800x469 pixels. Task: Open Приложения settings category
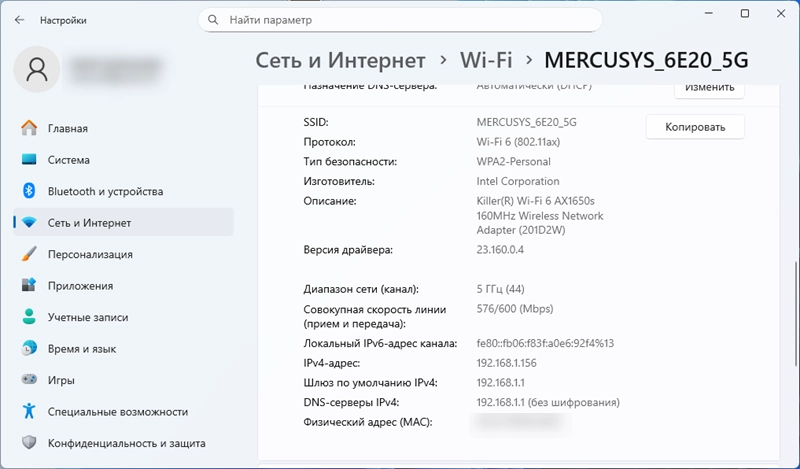(x=123, y=286)
